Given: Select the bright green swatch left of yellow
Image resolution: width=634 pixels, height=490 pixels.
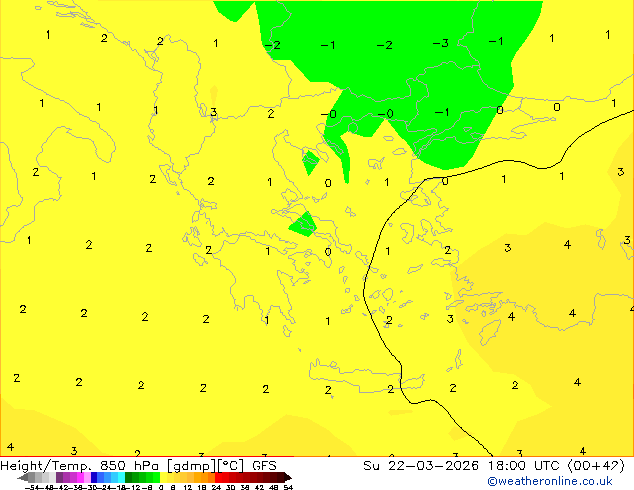Looking at the screenshot, I should coord(156,477).
